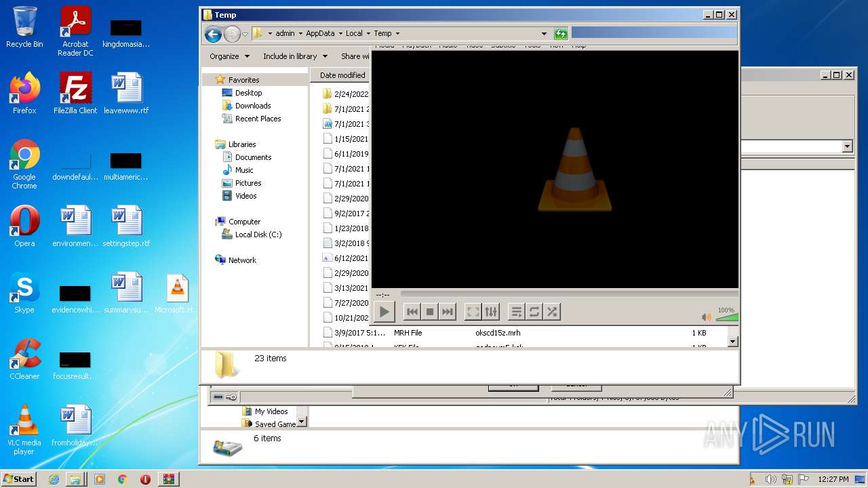The width and height of the screenshot is (868, 488).
Task: Click the WinRAR taskbar button
Action: click(x=168, y=479)
